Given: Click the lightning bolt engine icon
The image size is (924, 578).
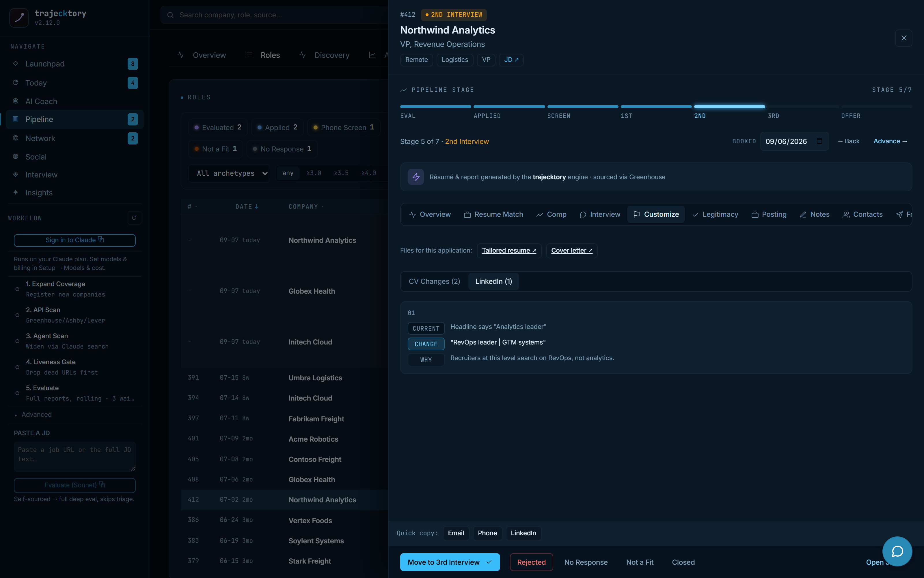Looking at the screenshot, I should (416, 177).
